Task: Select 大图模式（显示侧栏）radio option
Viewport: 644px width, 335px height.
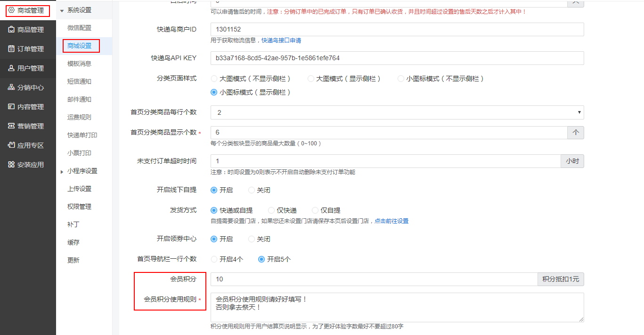Action: pos(311,79)
